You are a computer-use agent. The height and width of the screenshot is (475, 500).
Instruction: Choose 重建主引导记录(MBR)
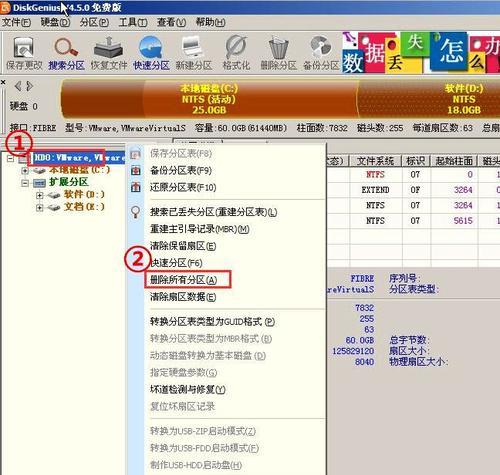199,229
